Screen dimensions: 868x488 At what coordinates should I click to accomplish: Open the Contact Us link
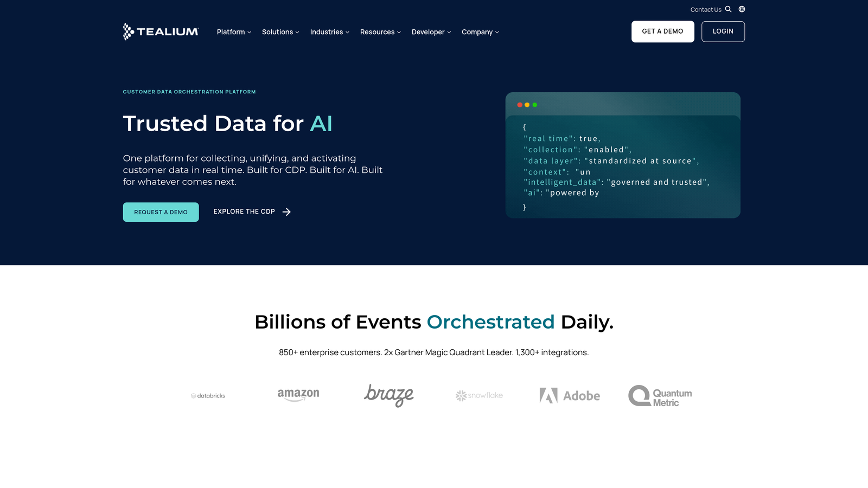pyautogui.click(x=706, y=10)
